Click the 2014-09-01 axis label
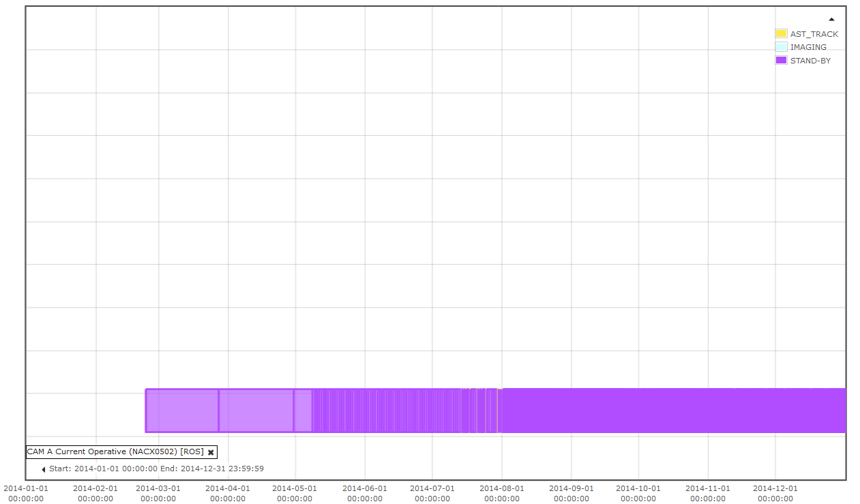The image size is (860, 504). pyautogui.click(x=572, y=493)
